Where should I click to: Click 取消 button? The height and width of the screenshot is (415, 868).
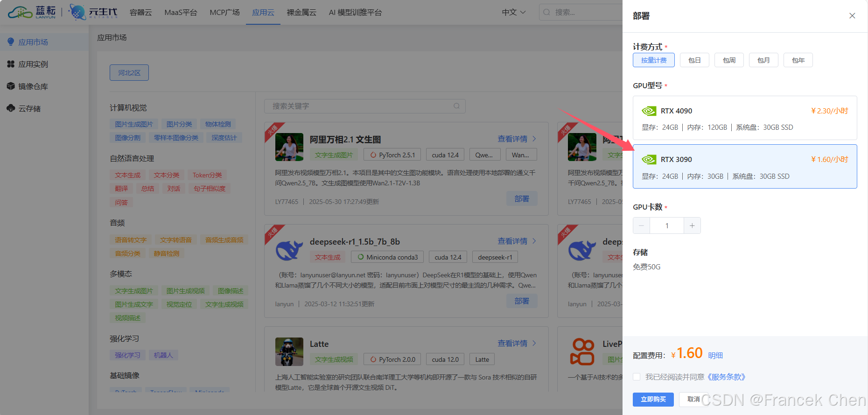pos(693,400)
